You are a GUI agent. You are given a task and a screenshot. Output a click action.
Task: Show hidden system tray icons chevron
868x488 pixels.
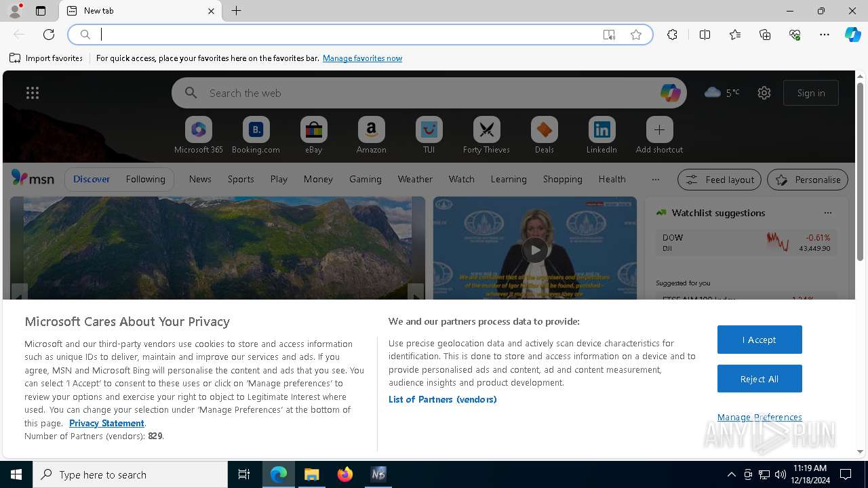point(731,474)
